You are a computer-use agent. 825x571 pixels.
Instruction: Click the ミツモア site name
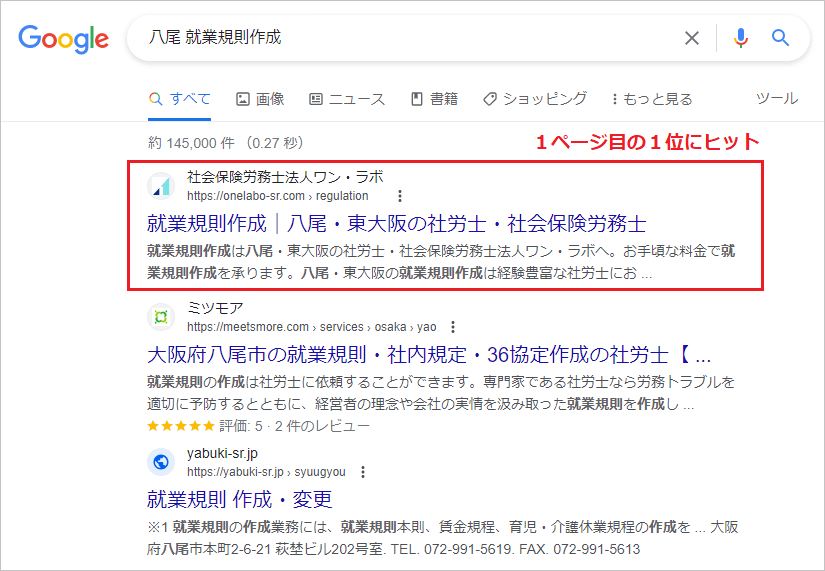(x=215, y=308)
